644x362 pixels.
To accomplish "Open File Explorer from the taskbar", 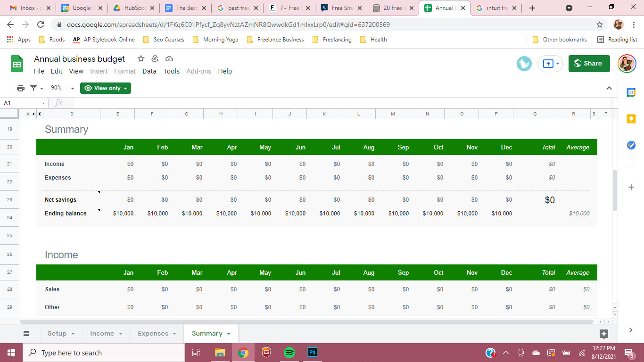I will (x=220, y=353).
